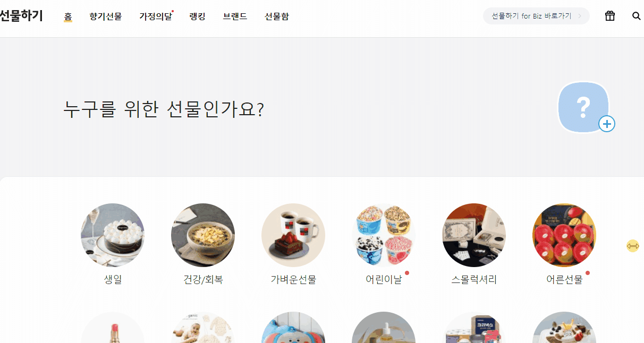Navigate to the 브랜드 tab
Screen dimensions: 644x343
[x=235, y=16]
